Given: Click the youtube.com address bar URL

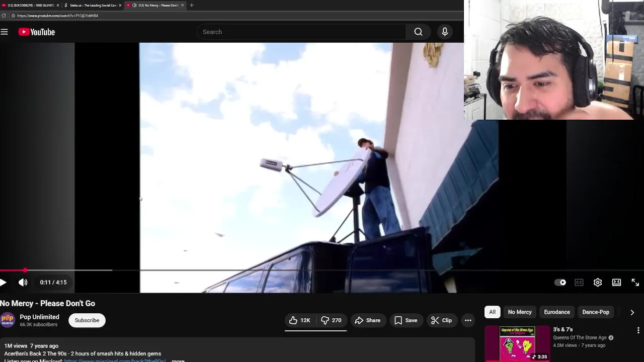Looking at the screenshot, I should pyautogui.click(x=57, y=16).
